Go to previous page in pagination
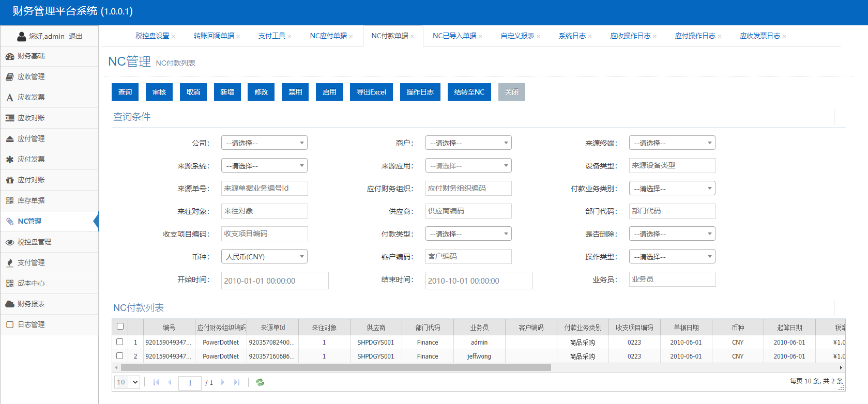 click(x=170, y=382)
